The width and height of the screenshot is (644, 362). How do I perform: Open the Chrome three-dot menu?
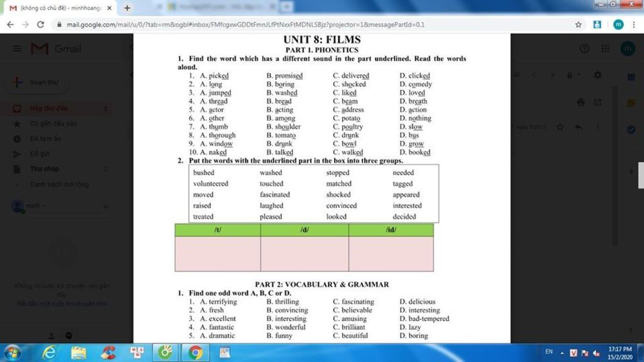pos(634,25)
